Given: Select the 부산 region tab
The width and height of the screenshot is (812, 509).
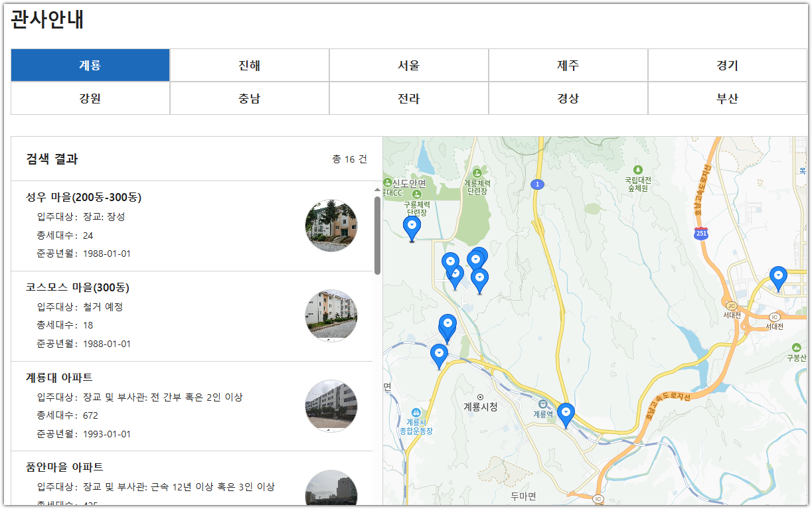Looking at the screenshot, I should click(728, 98).
